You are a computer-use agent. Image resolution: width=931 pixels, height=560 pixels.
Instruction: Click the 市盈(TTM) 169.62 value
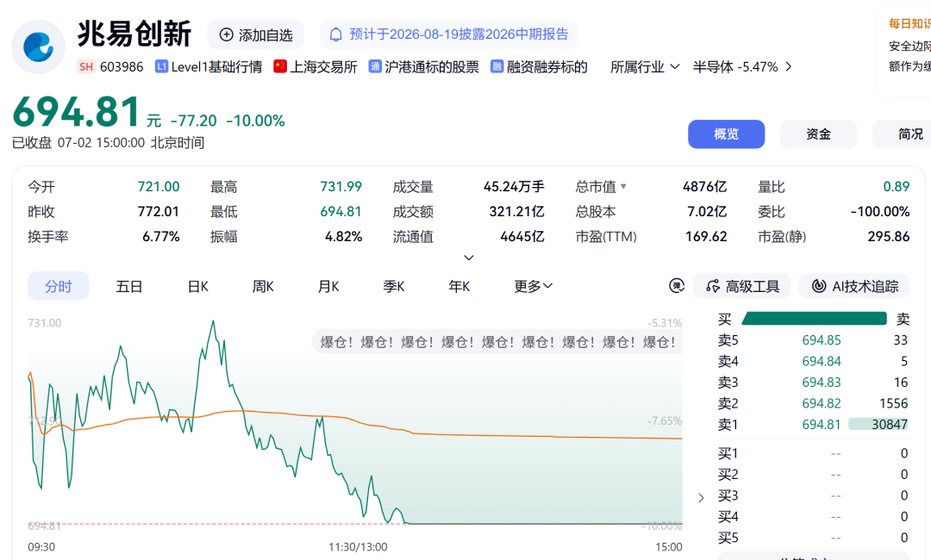pos(706,237)
